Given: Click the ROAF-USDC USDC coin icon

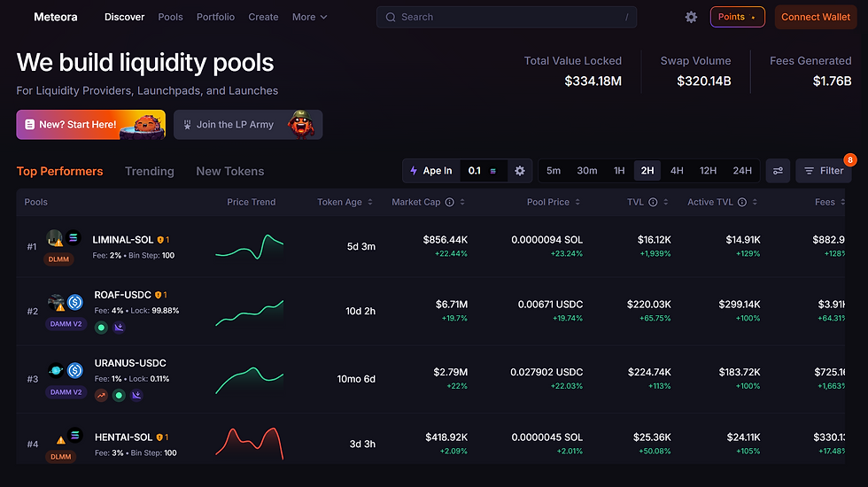Looking at the screenshot, I should pos(74,302).
